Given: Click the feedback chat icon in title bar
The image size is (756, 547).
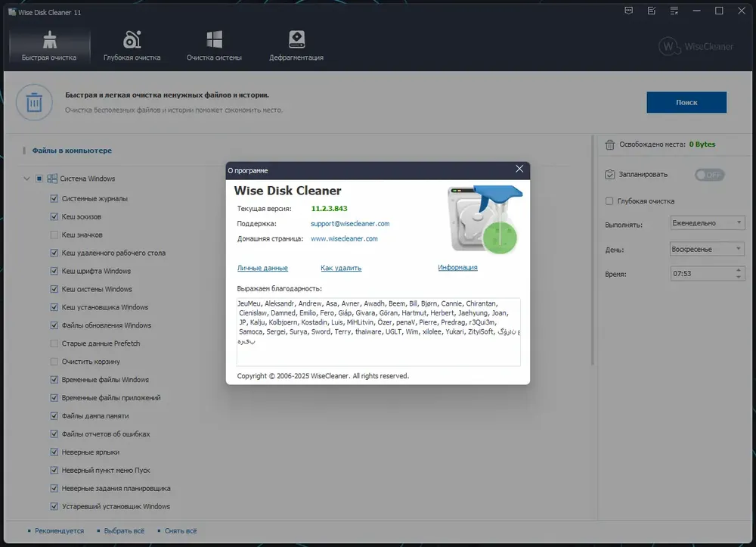Looking at the screenshot, I should coord(629,11).
